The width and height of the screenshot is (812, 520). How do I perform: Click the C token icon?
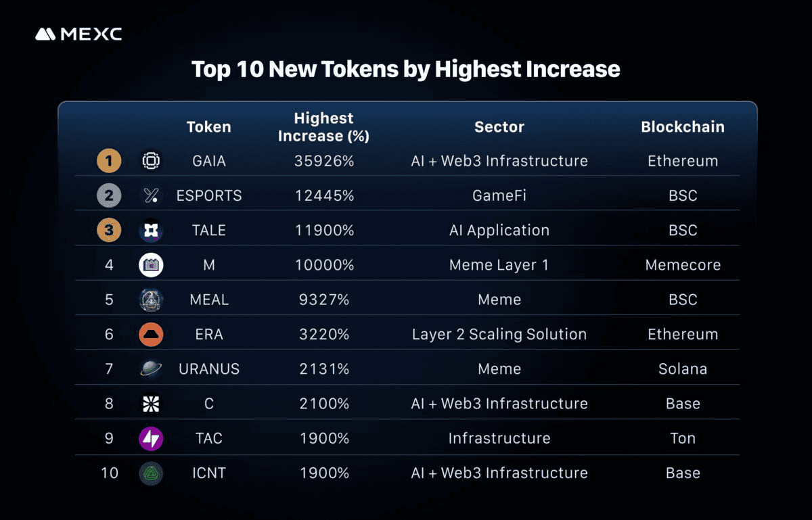tap(151, 404)
